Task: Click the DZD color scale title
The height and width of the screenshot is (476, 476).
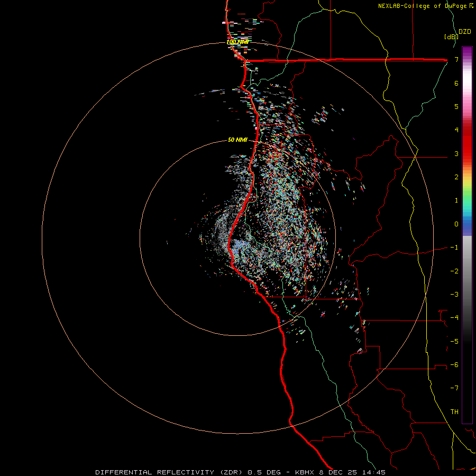Action: click(465, 32)
